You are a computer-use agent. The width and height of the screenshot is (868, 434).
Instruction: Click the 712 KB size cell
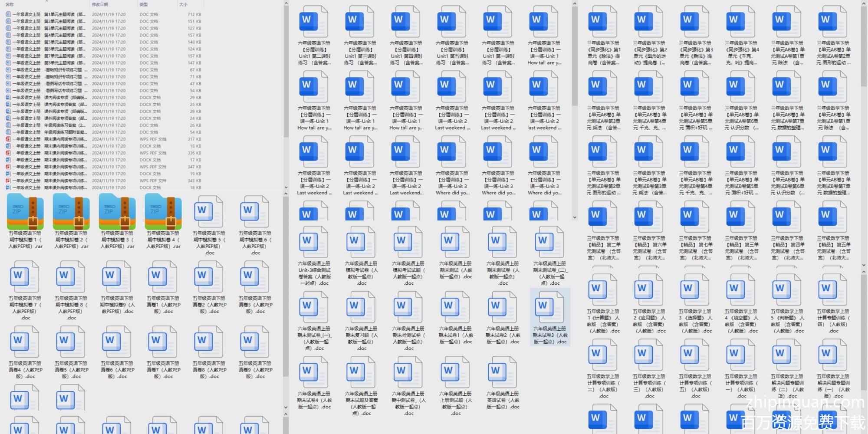(x=194, y=14)
